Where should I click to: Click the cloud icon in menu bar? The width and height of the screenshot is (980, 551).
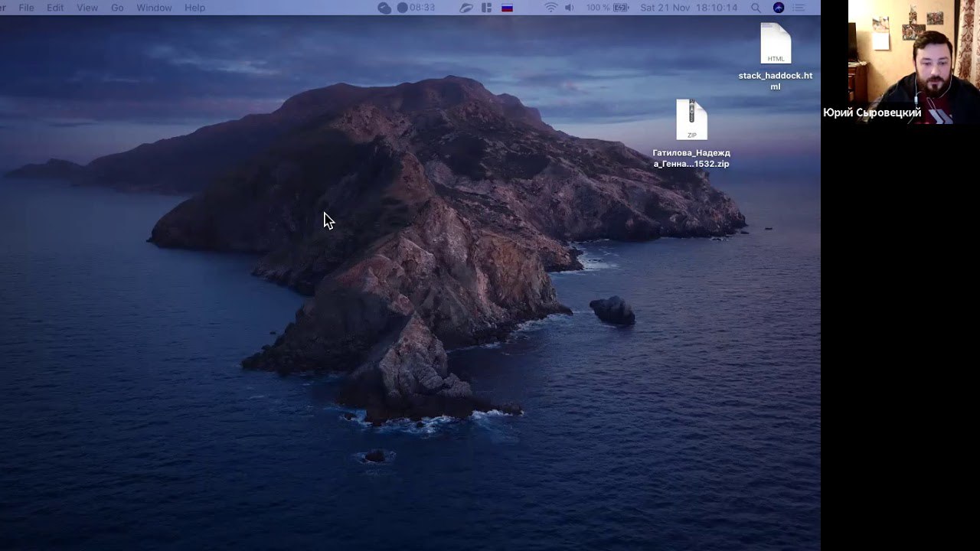point(384,8)
